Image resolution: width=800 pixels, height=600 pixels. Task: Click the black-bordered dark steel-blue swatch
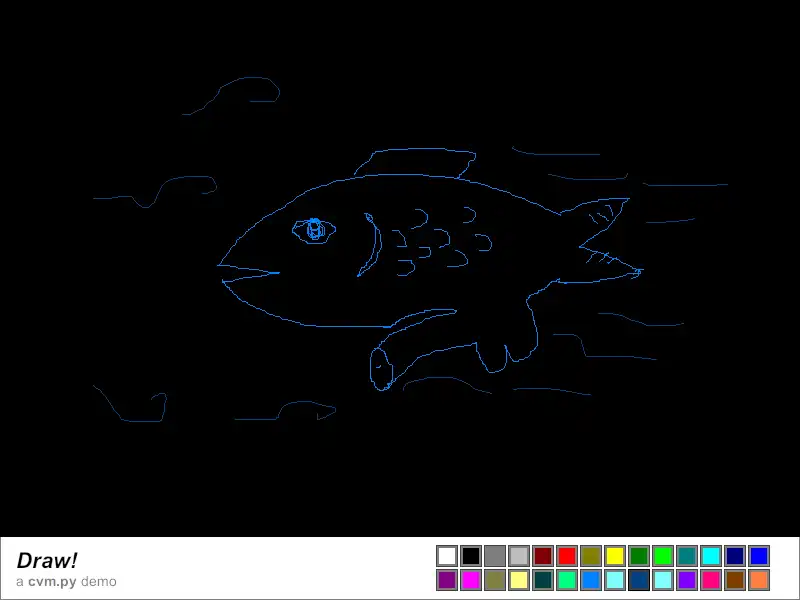pyautogui.click(x=639, y=580)
